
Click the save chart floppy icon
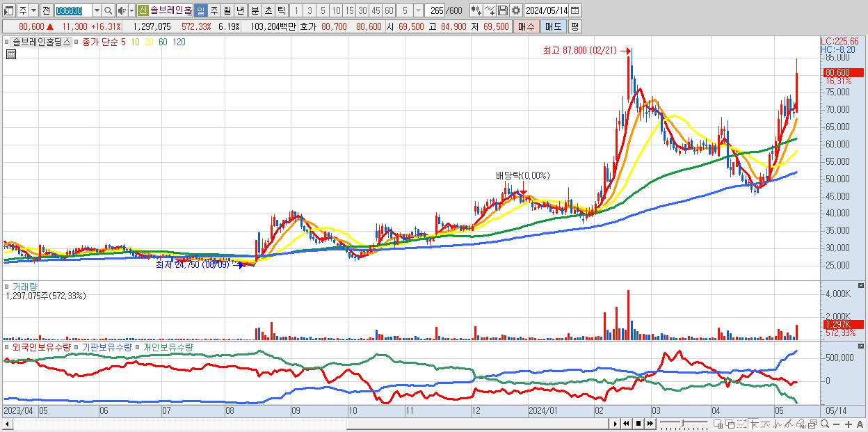(502, 10)
